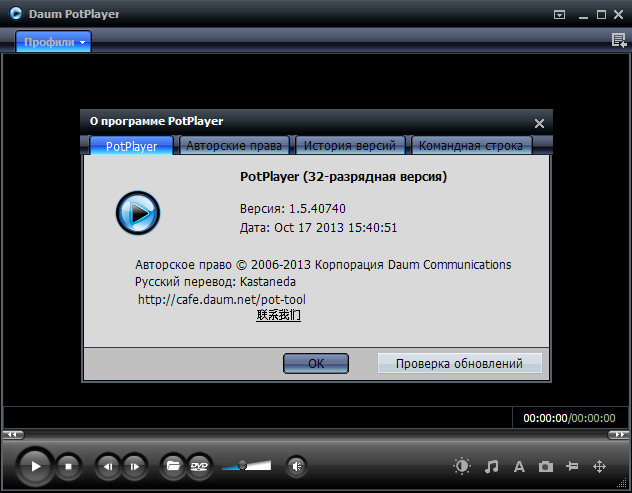Click the step backward frame button

107,466
